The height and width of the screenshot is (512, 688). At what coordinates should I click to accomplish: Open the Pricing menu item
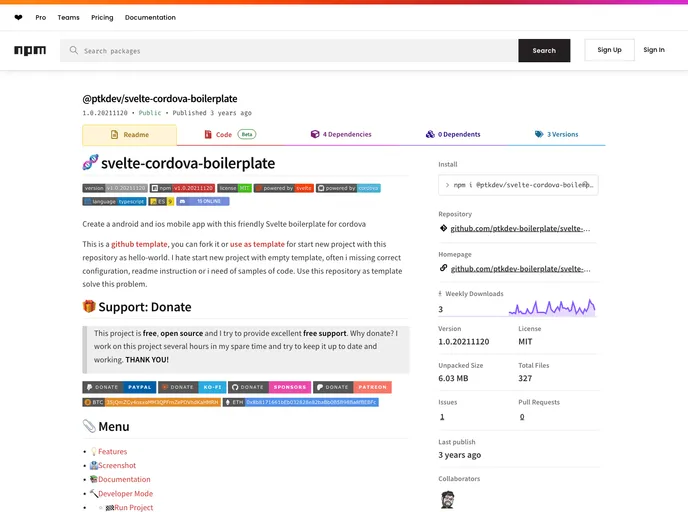[x=102, y=18]
